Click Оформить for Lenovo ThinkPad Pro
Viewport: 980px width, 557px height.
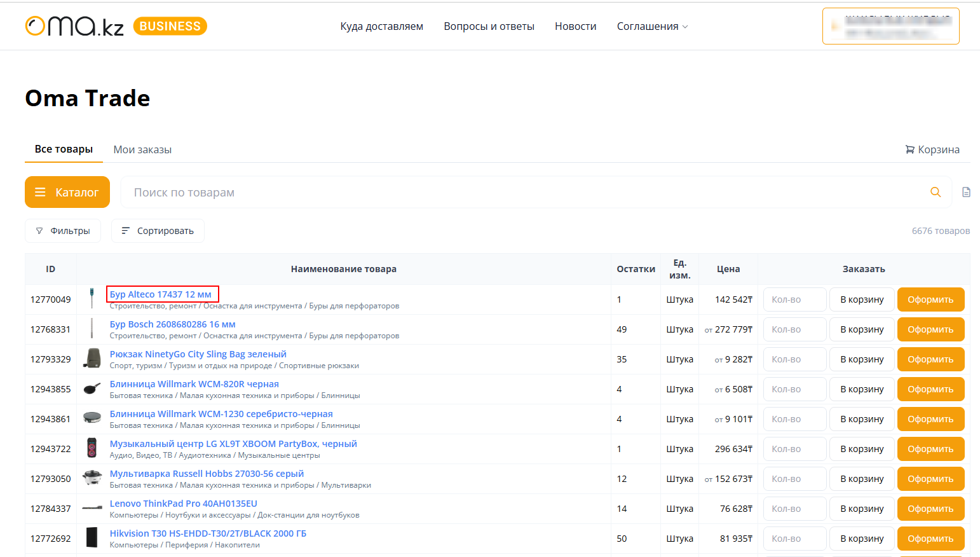tap(930, 509)
